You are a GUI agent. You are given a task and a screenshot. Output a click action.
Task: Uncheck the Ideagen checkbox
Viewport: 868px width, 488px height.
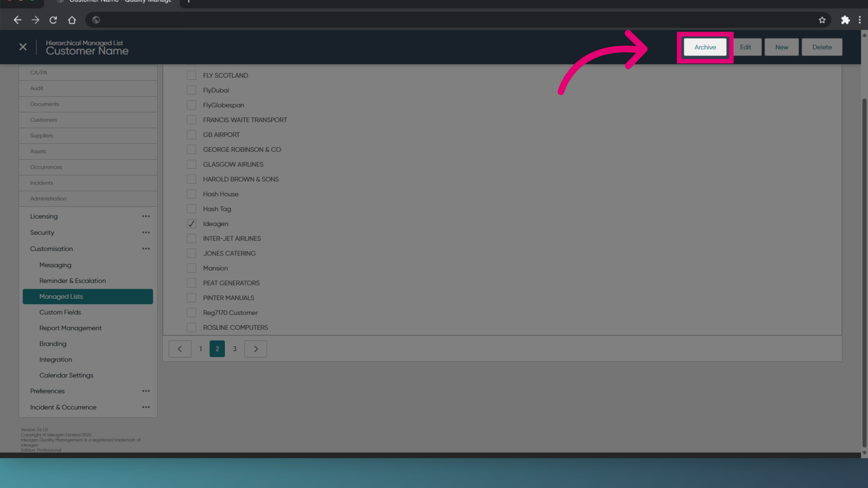192,224
